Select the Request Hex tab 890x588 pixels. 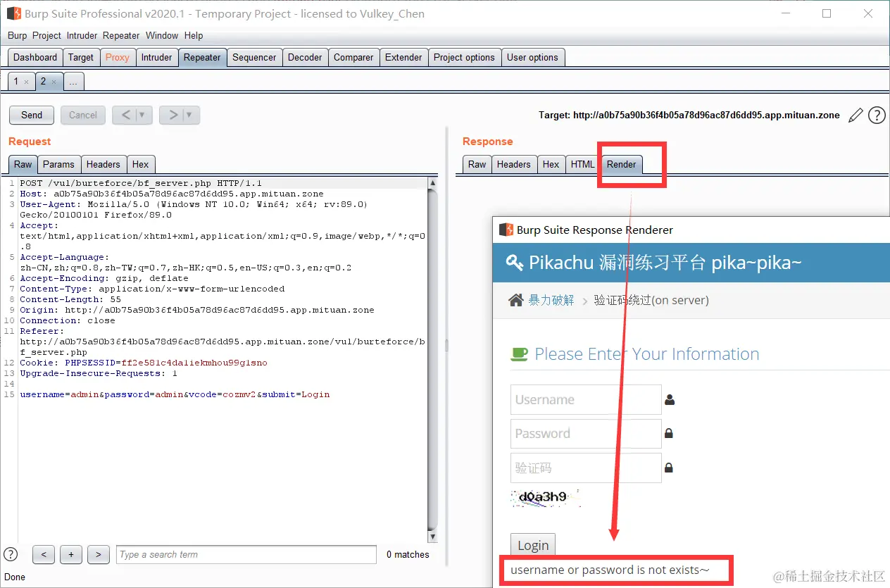pos(141,164)
